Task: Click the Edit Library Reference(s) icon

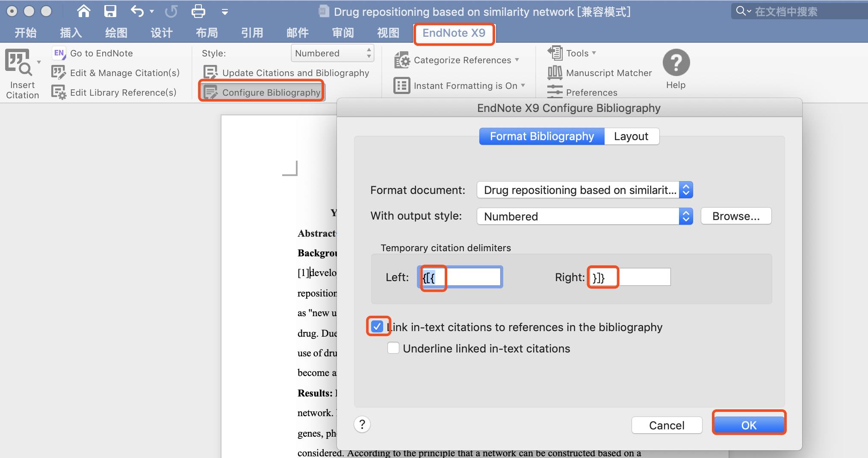Action: (x=59, y=92)
